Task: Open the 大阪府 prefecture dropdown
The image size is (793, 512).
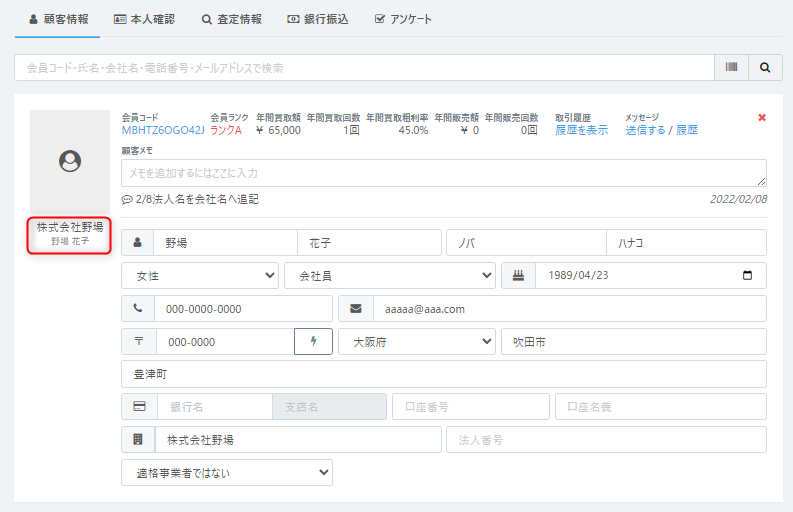Action: (x=417, y=342)
